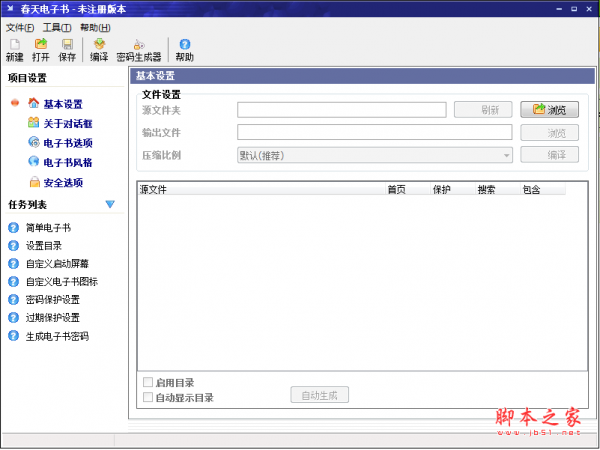Select 基本设置 in the project settings sidebar

[63, 104]
